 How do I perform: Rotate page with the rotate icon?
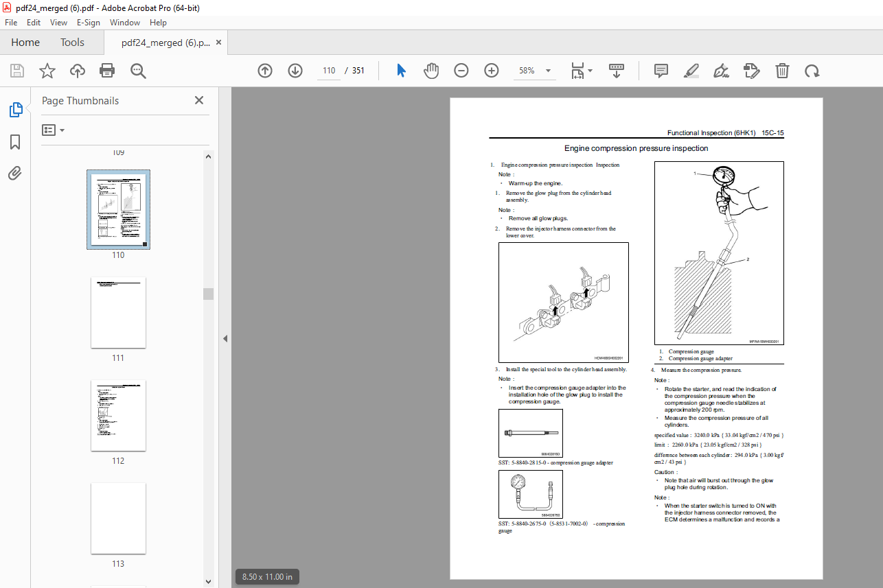(812, 71)
